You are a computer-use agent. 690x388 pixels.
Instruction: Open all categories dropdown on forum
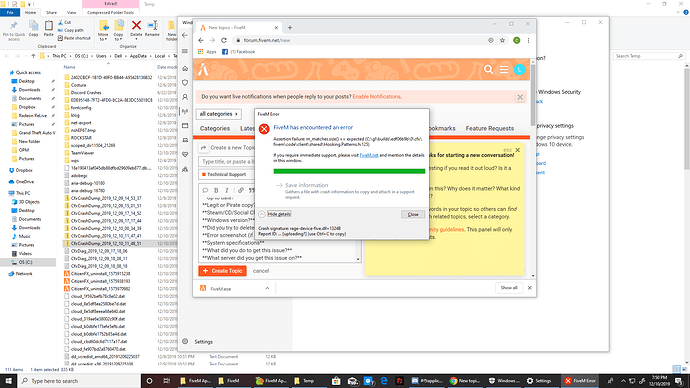(219, 114)
